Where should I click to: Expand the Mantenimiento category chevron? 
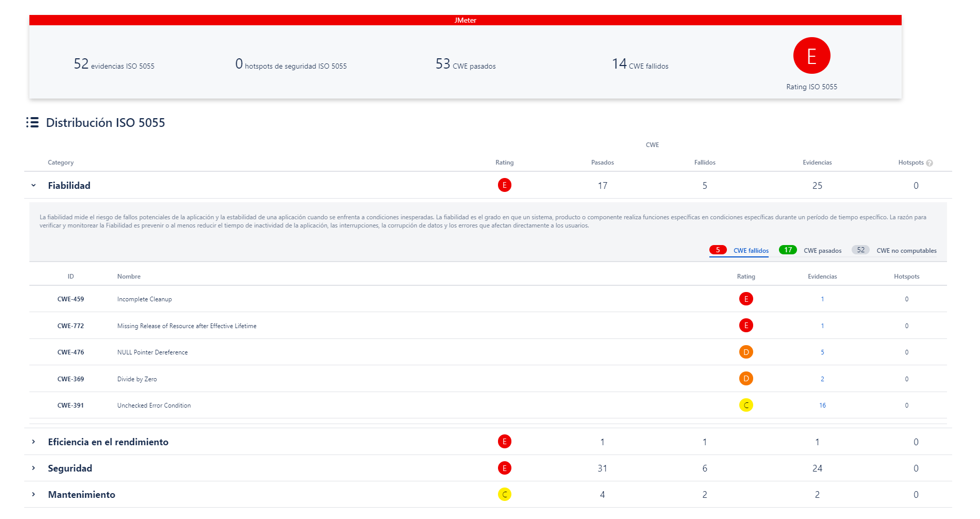tap(34, 494)
